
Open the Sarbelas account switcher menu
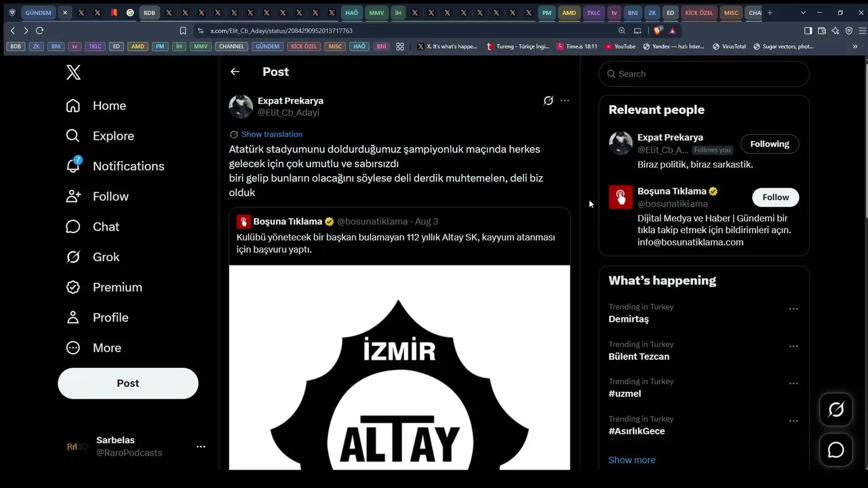201,447
